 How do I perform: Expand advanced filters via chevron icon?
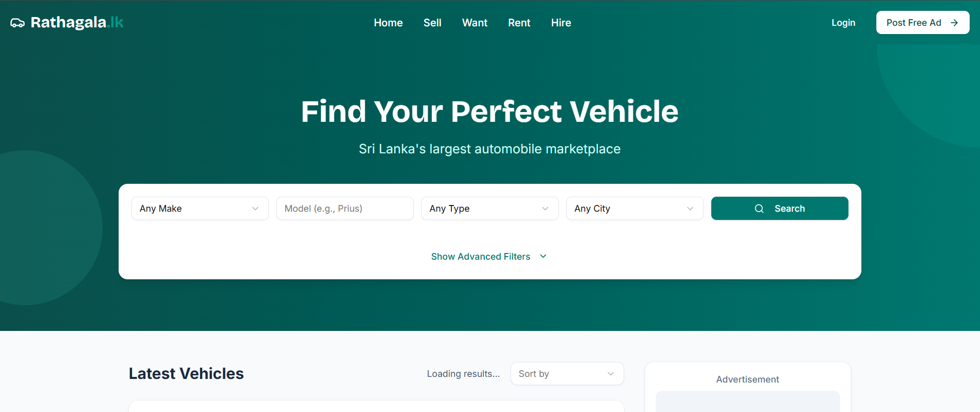coord(543,257)
